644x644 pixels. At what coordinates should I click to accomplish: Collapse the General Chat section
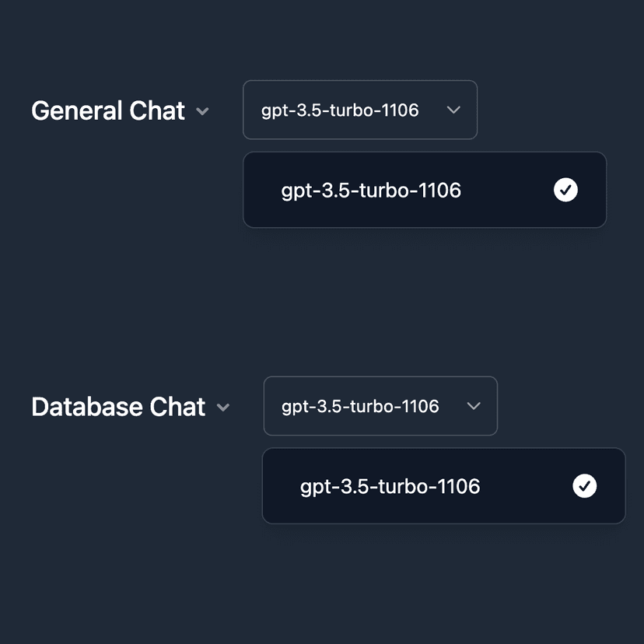(x=202, y=111)
